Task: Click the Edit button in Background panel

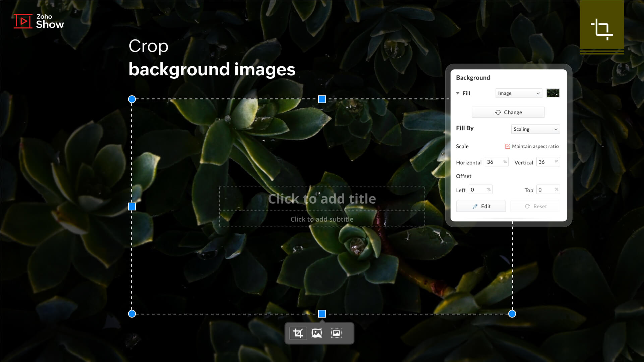Action: (481, 206)
